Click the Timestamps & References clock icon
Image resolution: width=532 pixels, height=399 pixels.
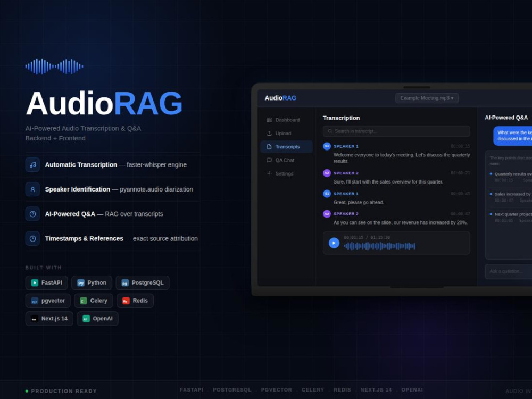[x=32, y=238]
